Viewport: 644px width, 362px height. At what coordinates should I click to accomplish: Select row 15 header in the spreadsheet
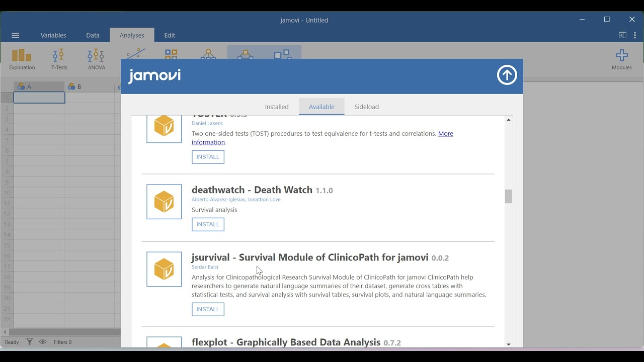tap(7, 245)
